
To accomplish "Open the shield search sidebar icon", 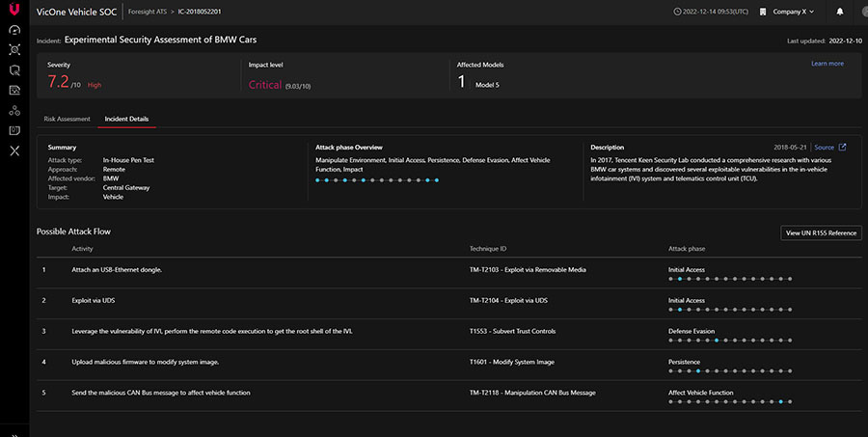I will pos(14,70).
